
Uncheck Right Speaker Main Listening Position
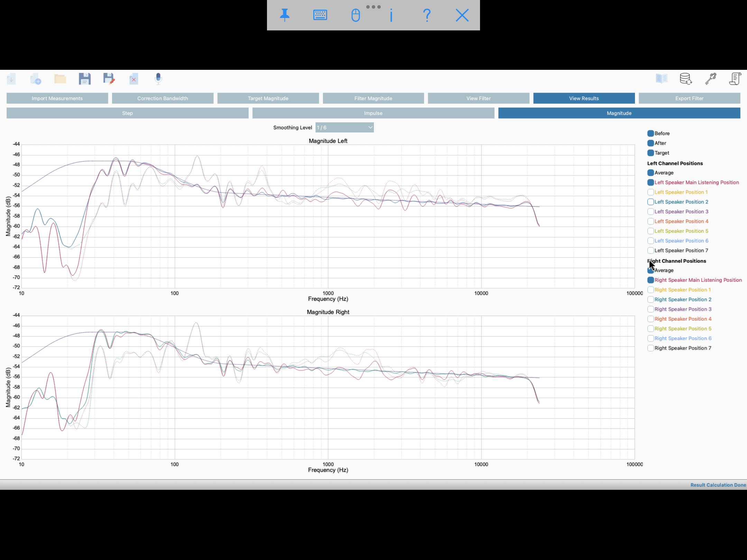(x=651, y=280)
